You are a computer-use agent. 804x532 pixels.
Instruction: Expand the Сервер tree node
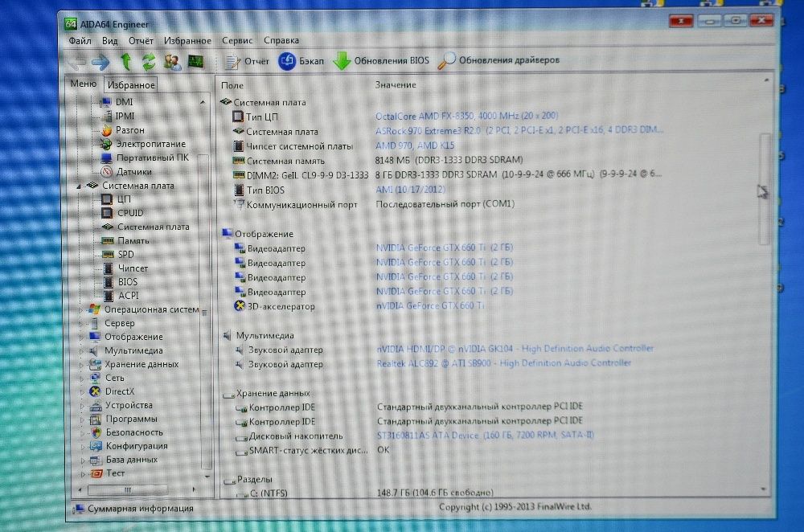tap(81, 324)
